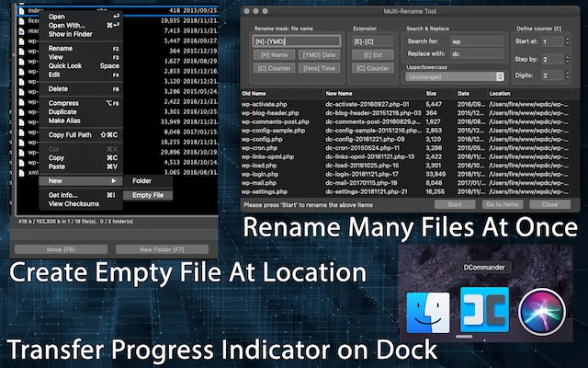Insert the [YMD] Date mask token

click(x=319, y=55)
